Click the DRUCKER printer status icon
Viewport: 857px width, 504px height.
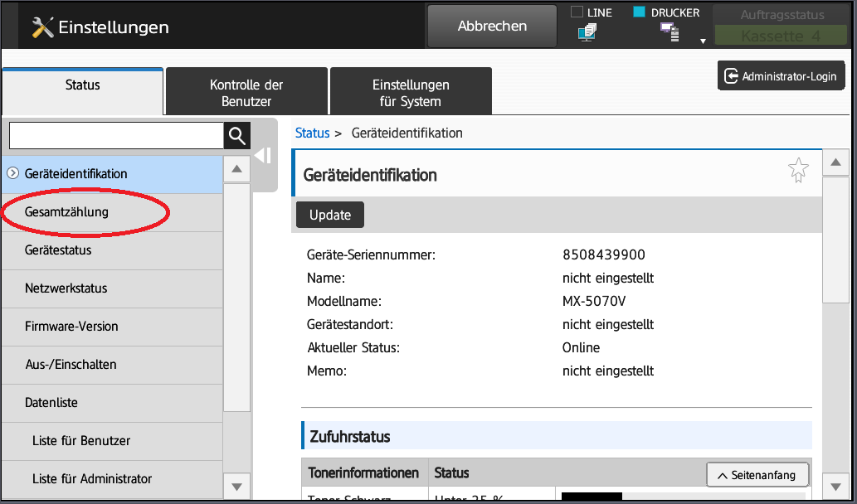(669, 33)
